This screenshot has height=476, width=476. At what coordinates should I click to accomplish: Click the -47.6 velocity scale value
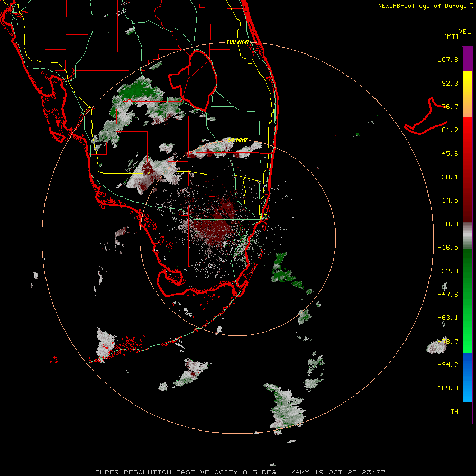448,295
